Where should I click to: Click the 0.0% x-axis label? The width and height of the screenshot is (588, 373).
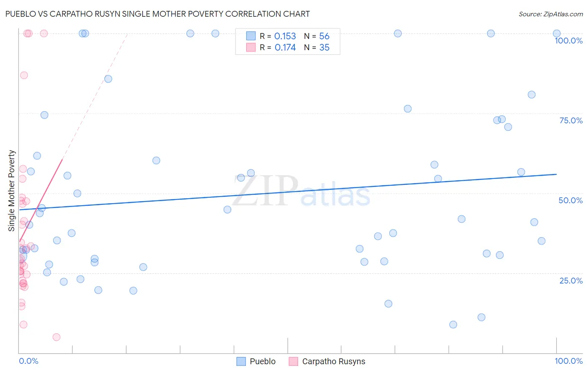(28, 361)
